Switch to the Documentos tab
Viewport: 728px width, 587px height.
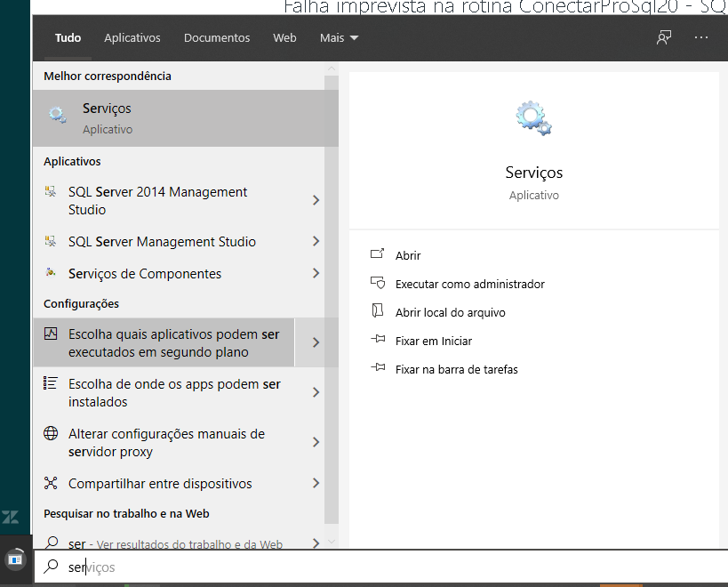tap(217, 37)
